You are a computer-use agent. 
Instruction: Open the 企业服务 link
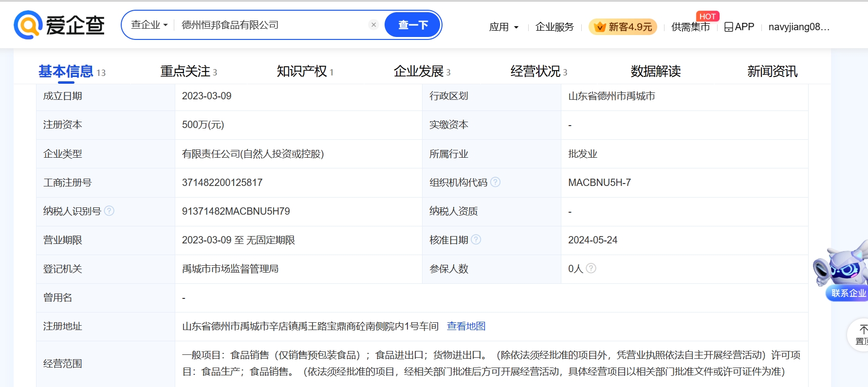tap(554, 27)
